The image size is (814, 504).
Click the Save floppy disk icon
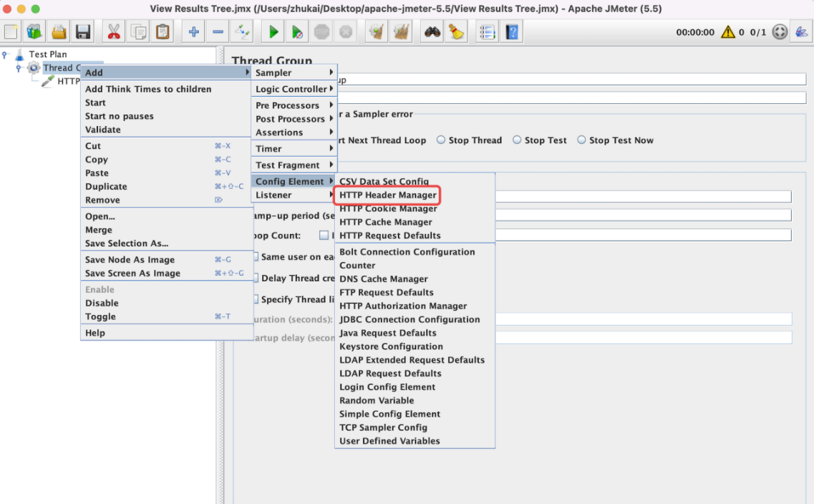point(83,32)
